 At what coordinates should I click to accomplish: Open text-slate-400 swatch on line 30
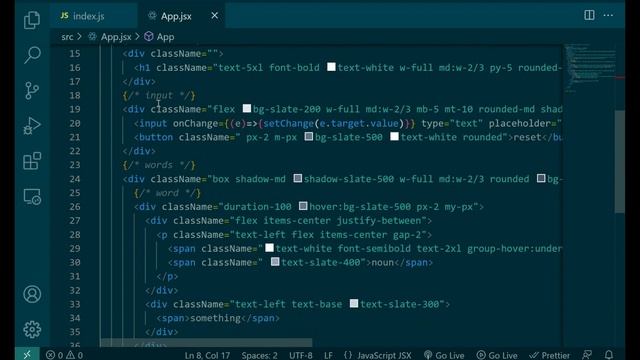click(x=275, y=262)
